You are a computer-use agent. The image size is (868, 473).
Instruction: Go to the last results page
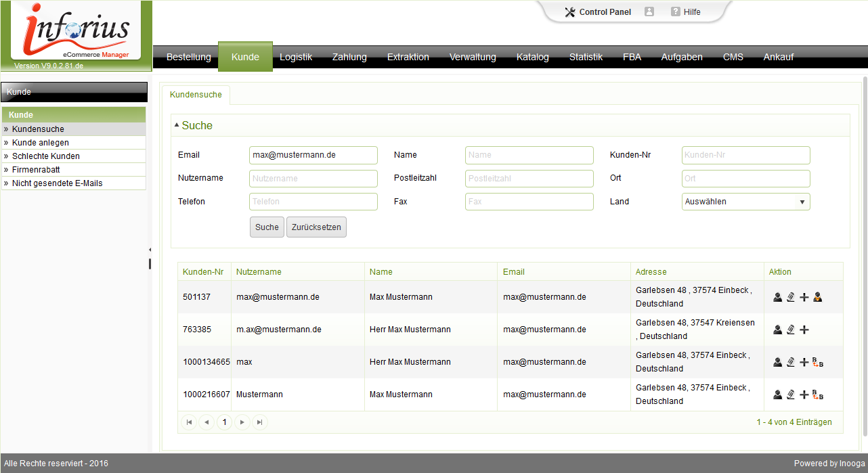coord(259,422)
